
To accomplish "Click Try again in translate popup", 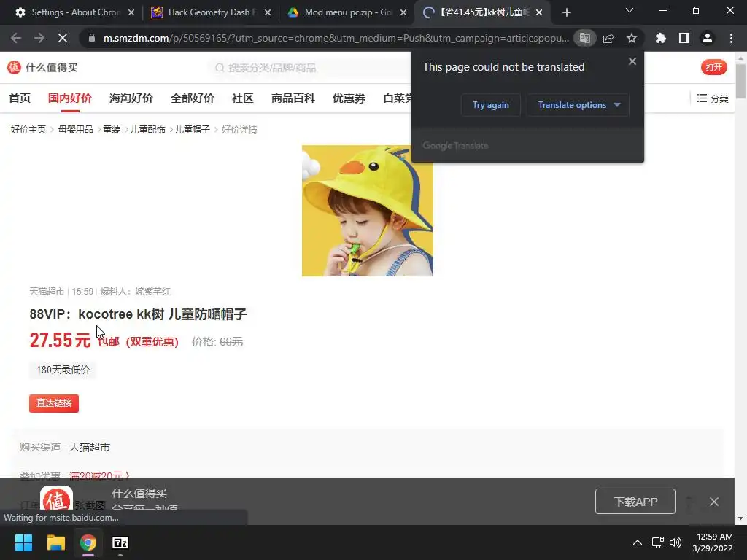I will (491, 105).
